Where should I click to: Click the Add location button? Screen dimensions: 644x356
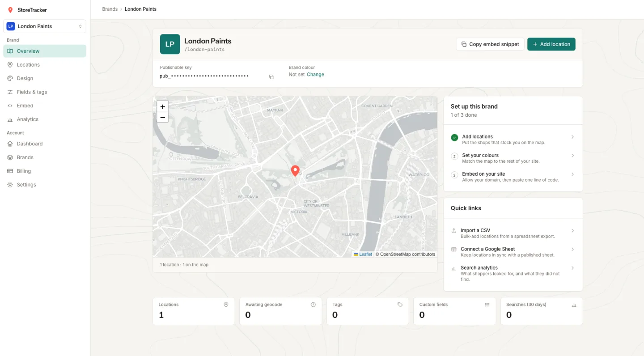point(551,44)
